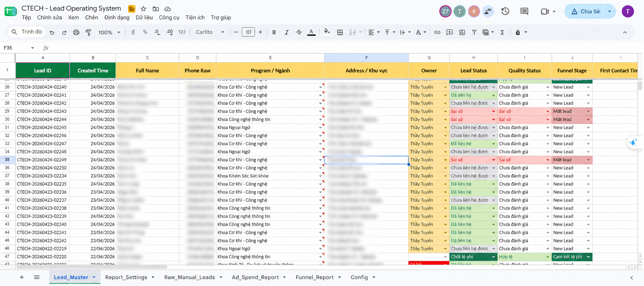Switch to the Config sheet tab
The width and height of the screenshot is (644, 286).
pyautogui.click(x=359, y=277)
